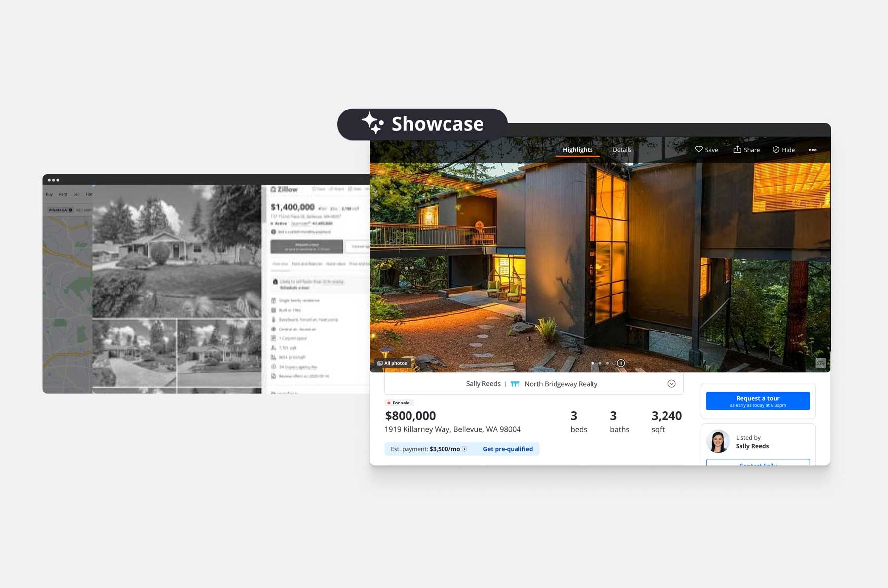Viewport: 888px width, 588px height.
Task: Remove the Atlanta GA search chip
Action: pyautogui.click(x=71, y=210)
